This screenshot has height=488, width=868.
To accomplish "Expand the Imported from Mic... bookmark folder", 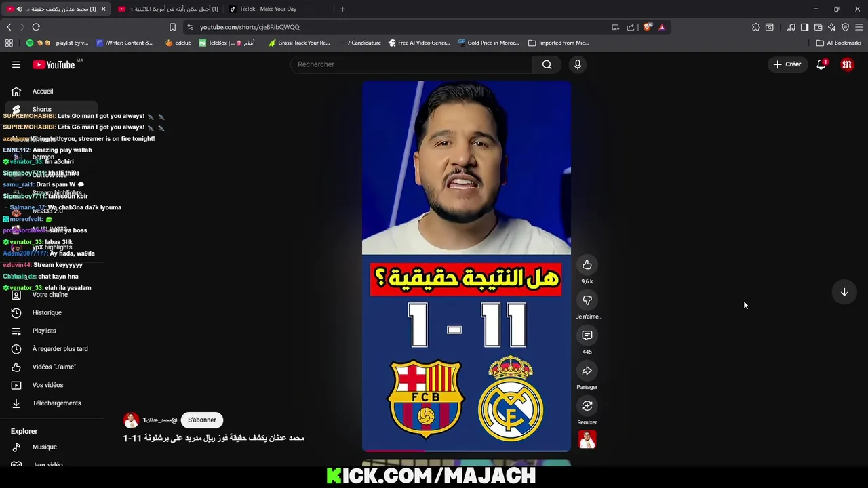I will [x=558, y=43].
